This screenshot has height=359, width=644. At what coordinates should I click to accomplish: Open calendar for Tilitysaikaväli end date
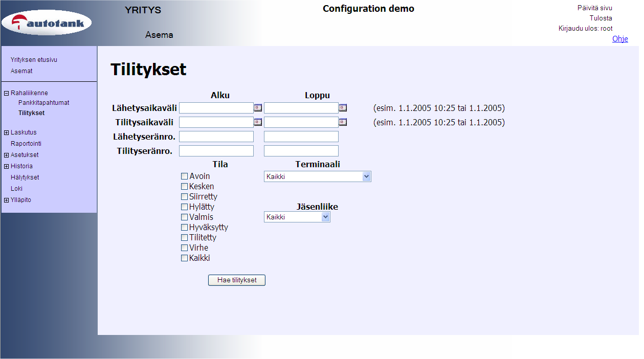[343, 122]
